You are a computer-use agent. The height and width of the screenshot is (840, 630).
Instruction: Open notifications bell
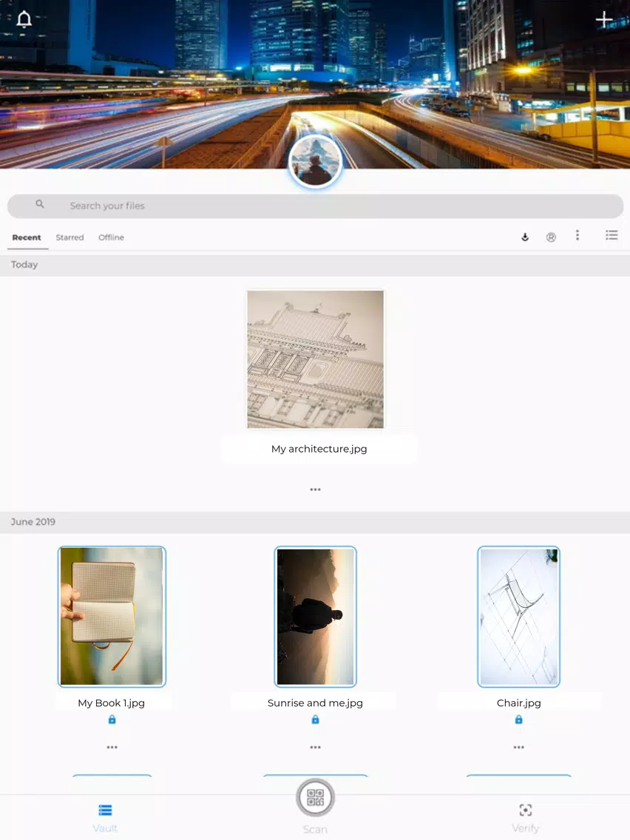[24, 19]
